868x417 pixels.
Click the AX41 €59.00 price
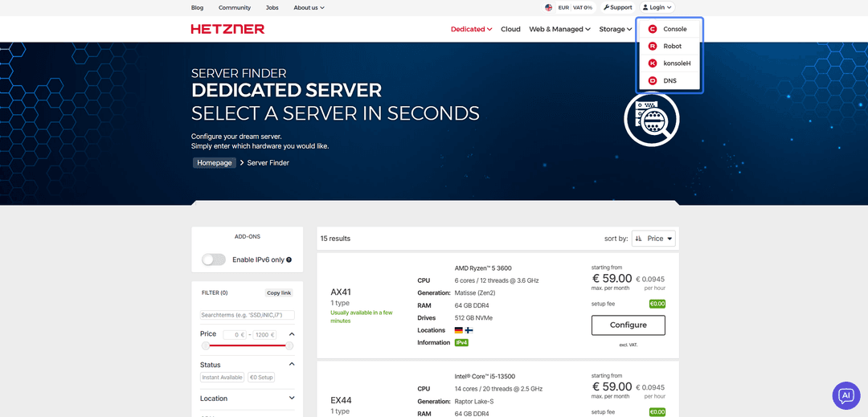coord(612,278)
